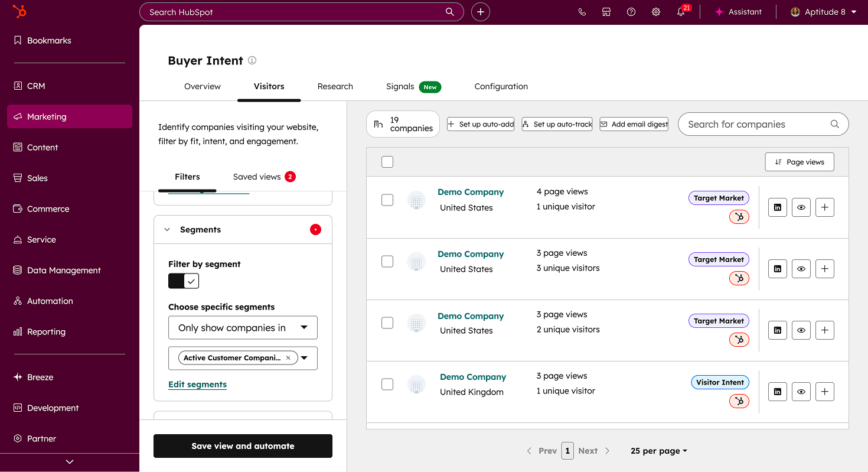The image size is (868, 472).
Task: Open the notifications bell
Action: click(x=681, y=12)
